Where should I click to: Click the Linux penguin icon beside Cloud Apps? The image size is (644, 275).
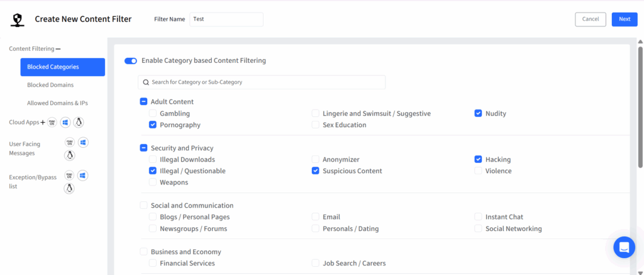pos(79,122)
